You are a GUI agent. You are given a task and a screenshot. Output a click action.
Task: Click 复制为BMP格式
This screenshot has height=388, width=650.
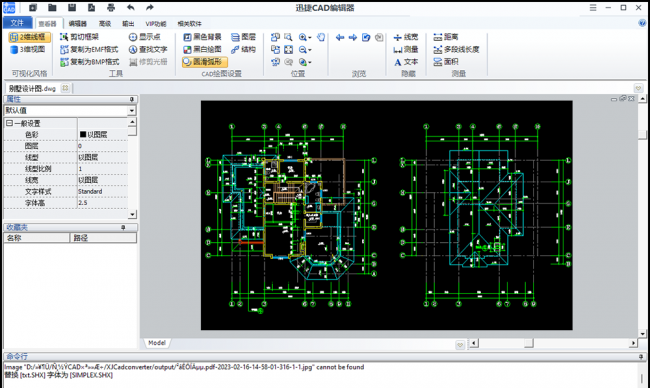90,62
